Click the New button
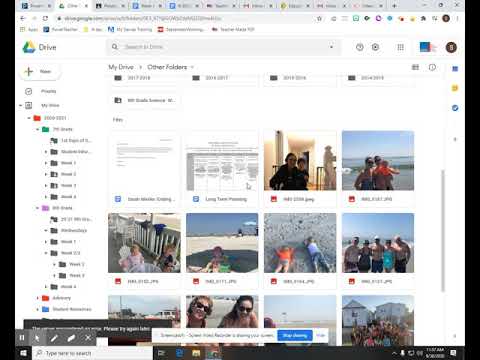The image size is (480, 360). (x=40, y=71)
